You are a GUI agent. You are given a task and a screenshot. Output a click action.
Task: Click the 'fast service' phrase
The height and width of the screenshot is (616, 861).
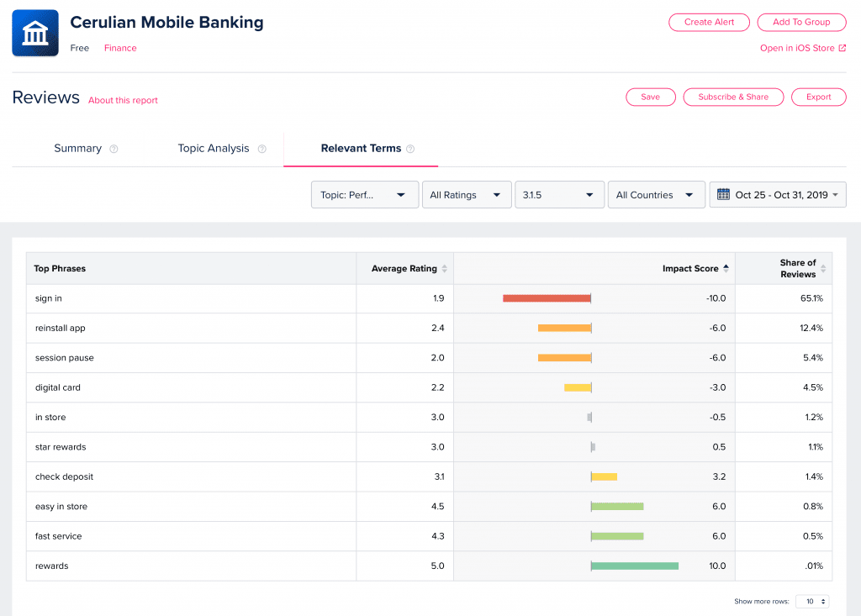coord(58,536)
